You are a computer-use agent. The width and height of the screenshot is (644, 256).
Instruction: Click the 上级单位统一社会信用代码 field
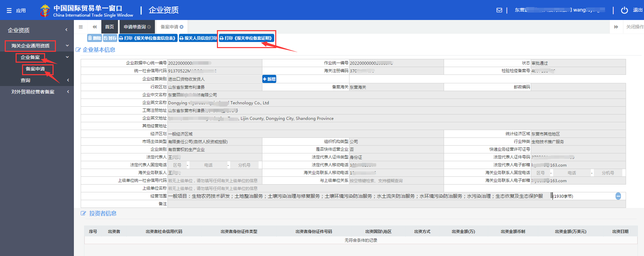(x=215, y=180)
